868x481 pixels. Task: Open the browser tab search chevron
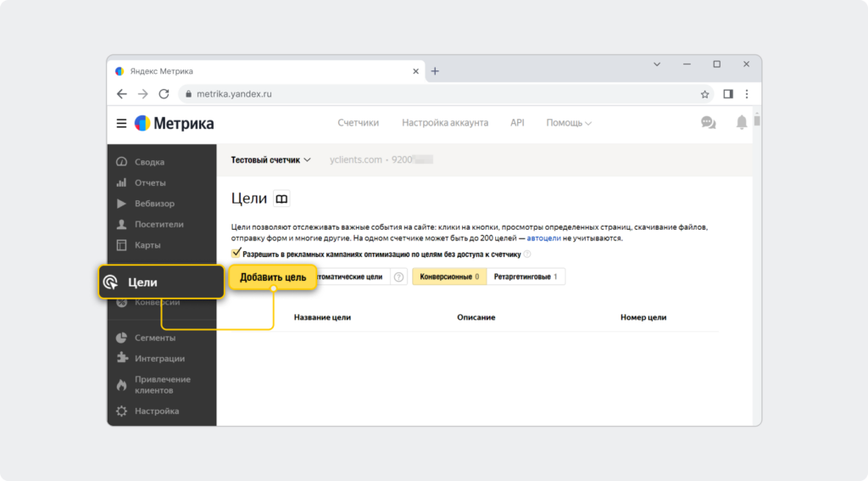coord(657,64)
